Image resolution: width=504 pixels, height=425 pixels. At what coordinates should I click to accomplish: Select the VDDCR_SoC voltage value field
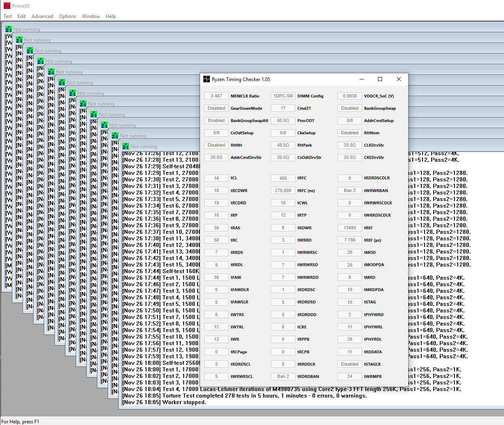pyautogui.click(x=350, y=96)
